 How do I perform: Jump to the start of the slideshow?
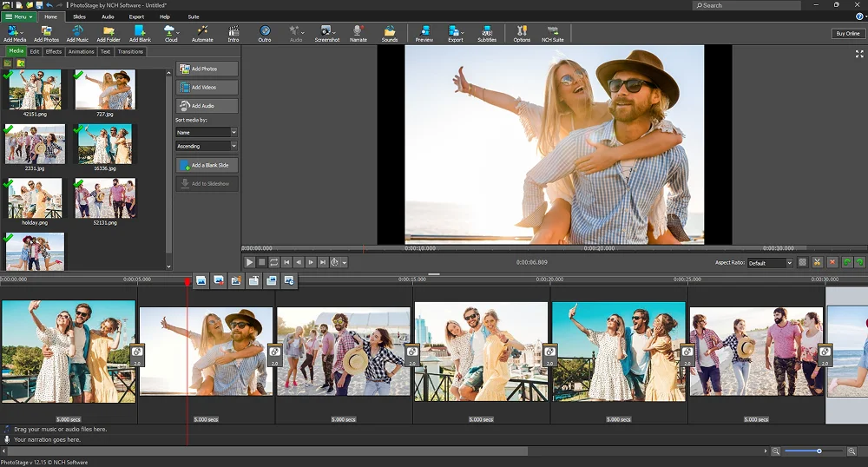[x=286, y=262]
